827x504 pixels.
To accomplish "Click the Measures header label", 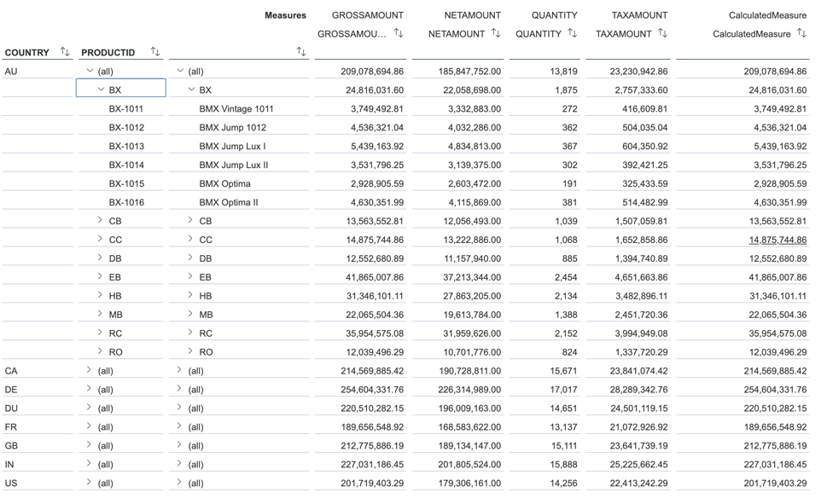I will pyautogui.click(x=287, y=14).
